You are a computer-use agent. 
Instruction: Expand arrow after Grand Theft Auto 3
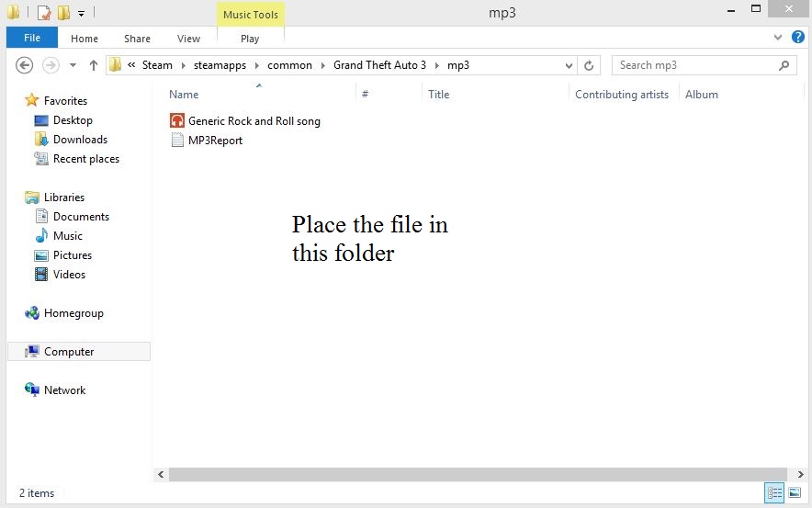click(x=437, y=65)
